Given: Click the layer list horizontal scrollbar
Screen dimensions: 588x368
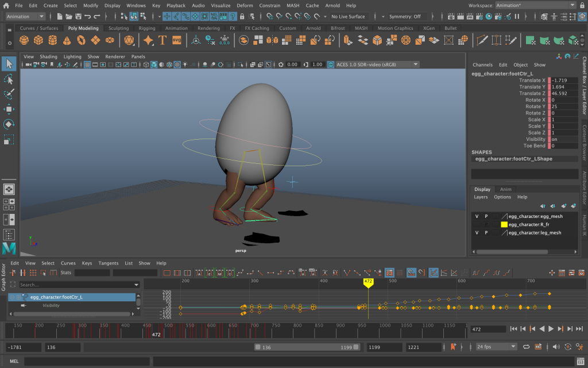Looking at the screenshot, I should click(512, 252).
